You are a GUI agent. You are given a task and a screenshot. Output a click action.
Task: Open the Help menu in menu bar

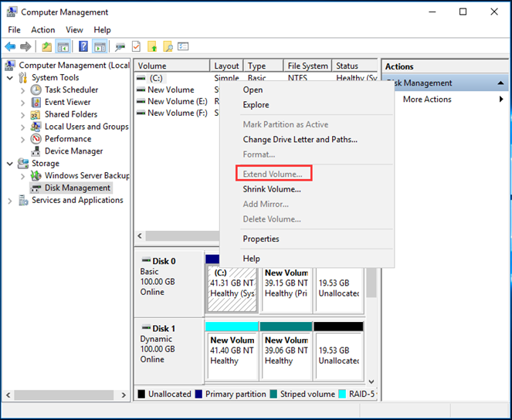coord(102,30)
